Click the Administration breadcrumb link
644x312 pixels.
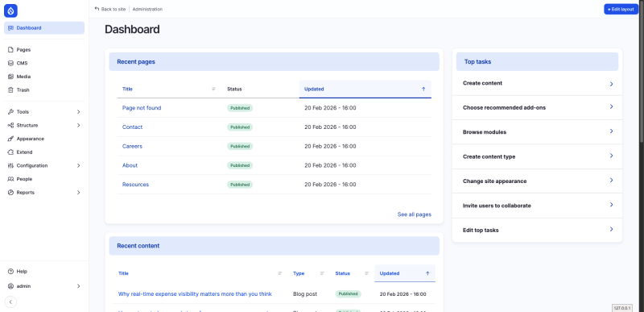pyautogui.click(x=147, y=9)
